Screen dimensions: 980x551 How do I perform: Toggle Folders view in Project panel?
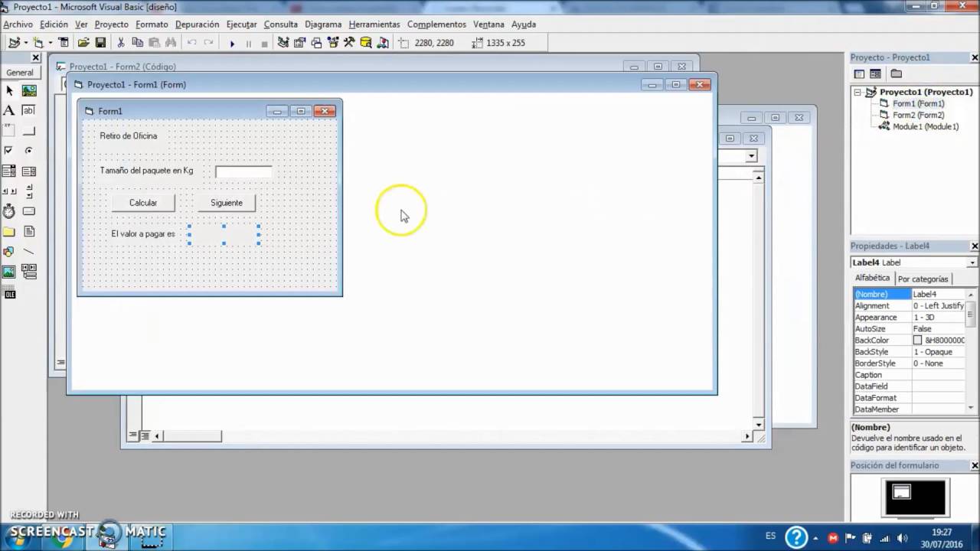click(x=897, y=74)
